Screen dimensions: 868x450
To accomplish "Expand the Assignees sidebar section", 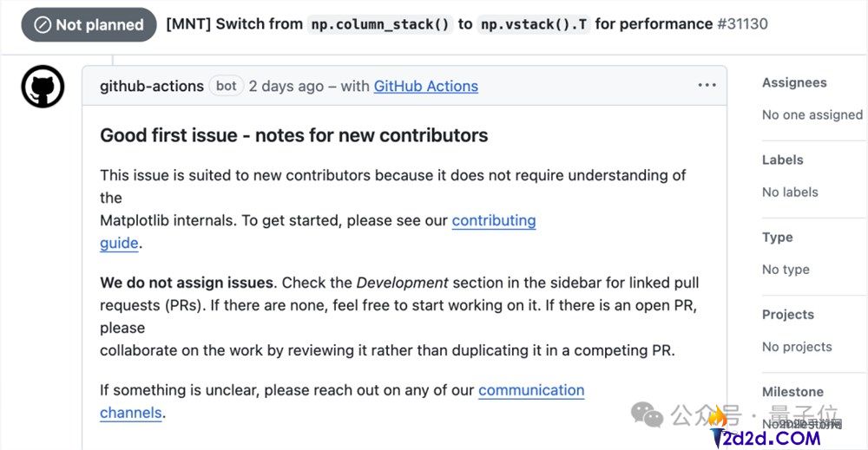I will click(x=794, y=82).
